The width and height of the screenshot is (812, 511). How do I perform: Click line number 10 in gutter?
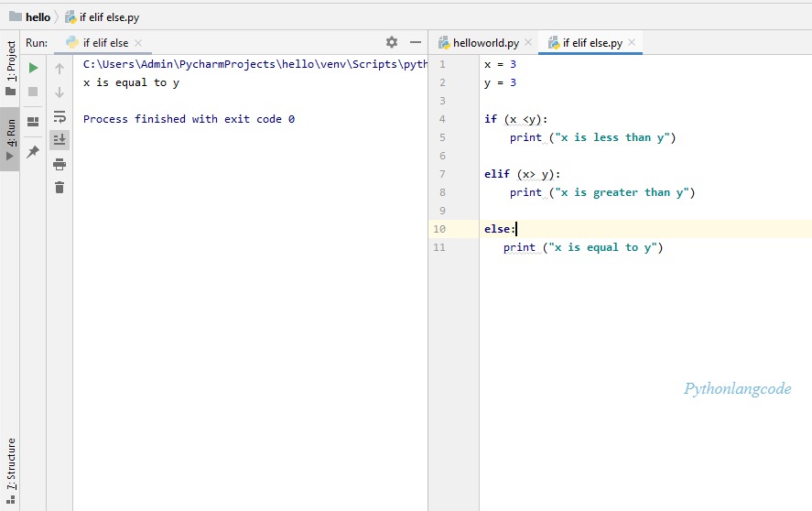[x=439, y=229]
